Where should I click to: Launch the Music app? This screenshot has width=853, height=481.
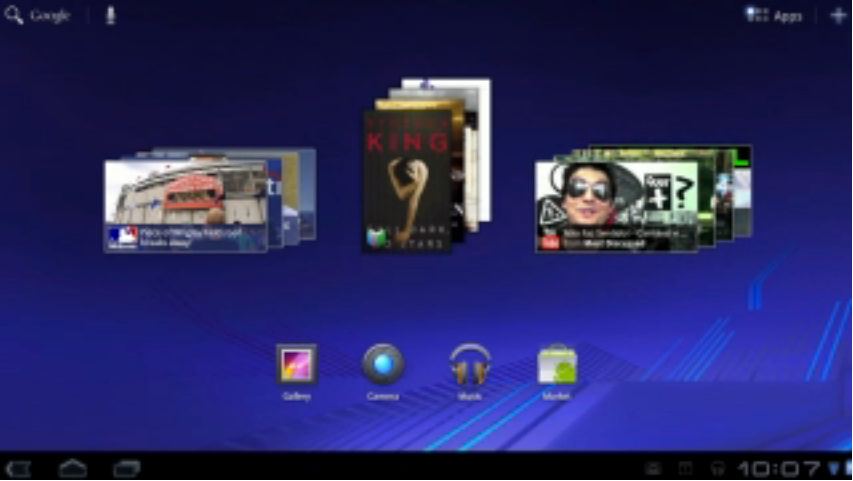469,372
